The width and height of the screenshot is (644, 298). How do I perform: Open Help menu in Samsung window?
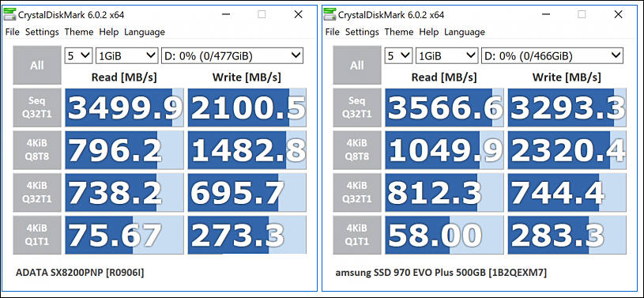coord(429,32)
